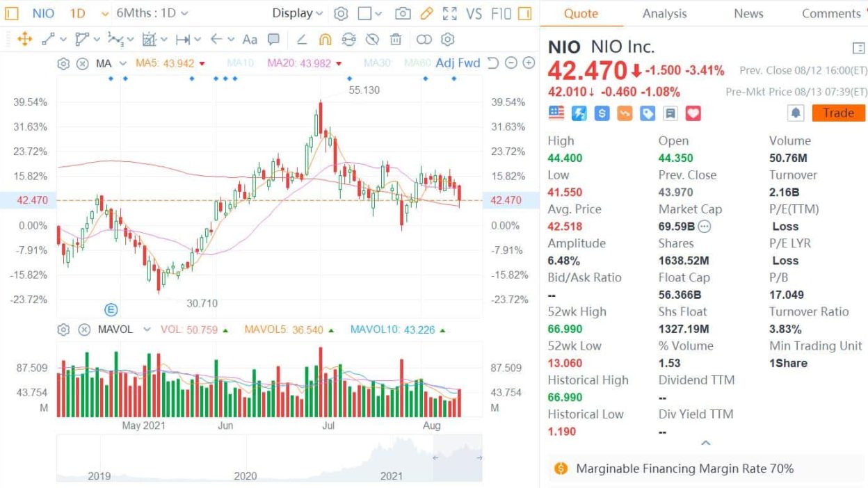
Task: Click the blue lightning badge icon
Action: click(x=579, y=113)
